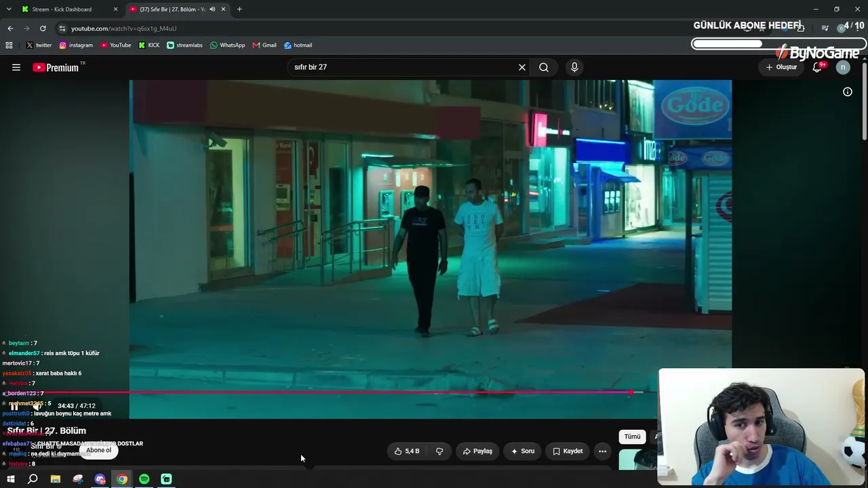This screenshot has width=868, height=488.
Task: Dislike the video
Action: (439, 451)
